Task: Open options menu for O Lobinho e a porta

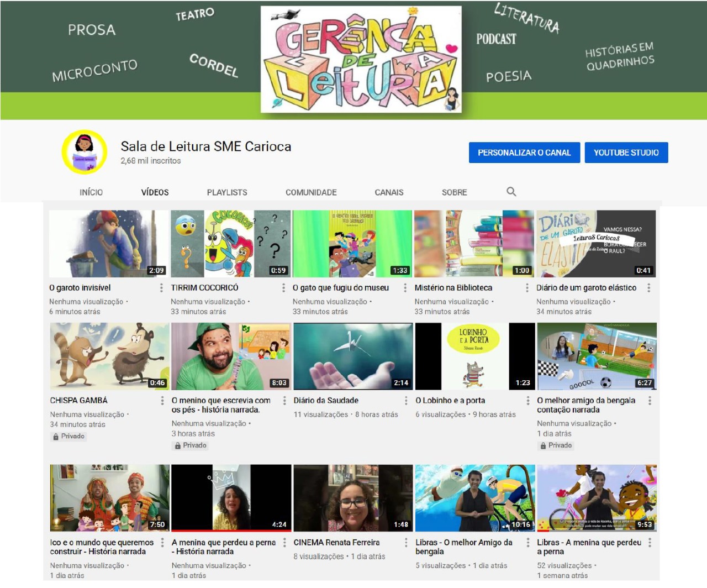Action: [x=527, y=401]
